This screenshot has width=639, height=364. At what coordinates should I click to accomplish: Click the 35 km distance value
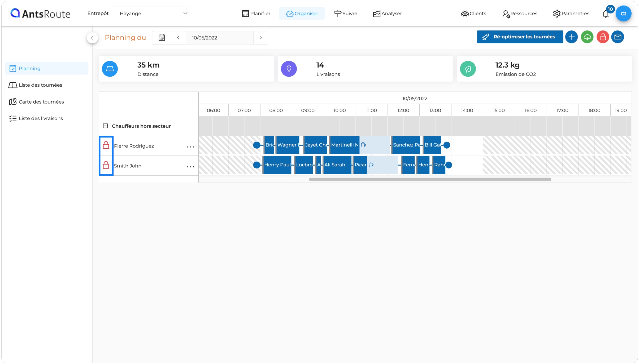click(x=148, y=65)
